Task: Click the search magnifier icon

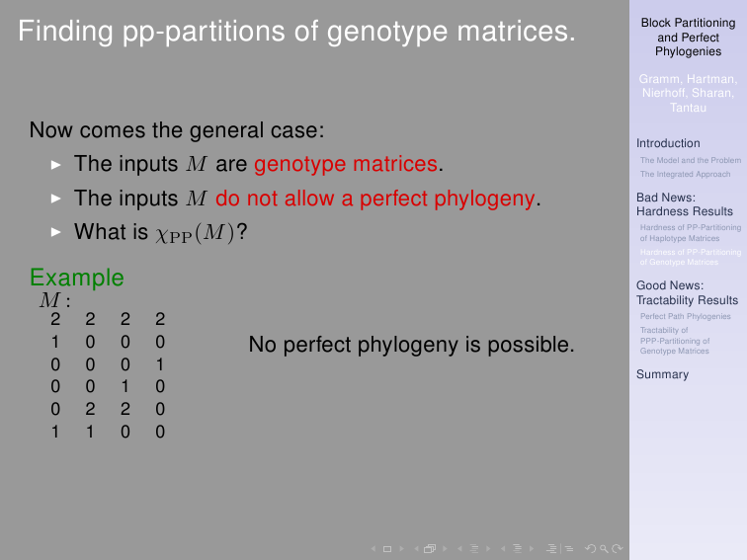Action: click(x=604, y=548)
